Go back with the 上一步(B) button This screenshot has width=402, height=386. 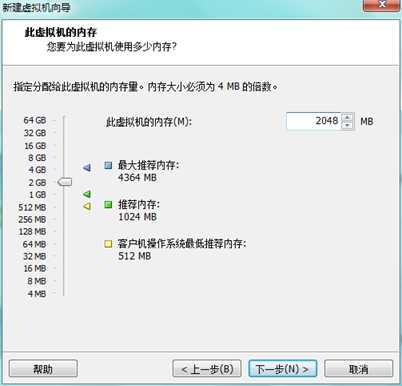click(x=207, y=369)
